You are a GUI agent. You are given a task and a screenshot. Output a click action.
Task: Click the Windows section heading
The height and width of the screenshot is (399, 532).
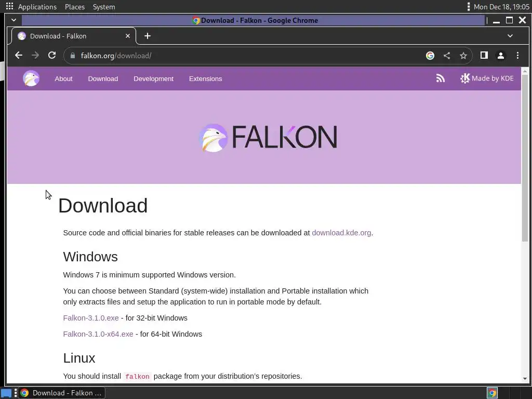click(x=90, y=257)
